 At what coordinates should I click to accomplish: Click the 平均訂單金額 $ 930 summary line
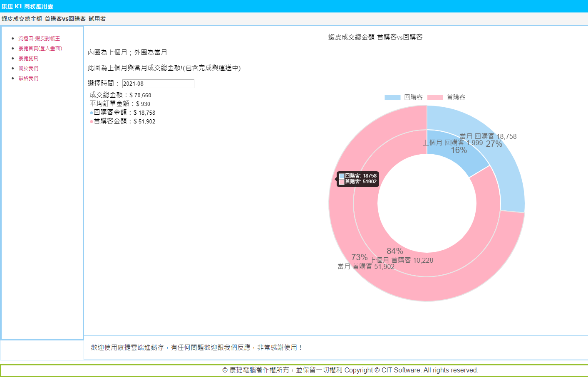click(120, 104)
